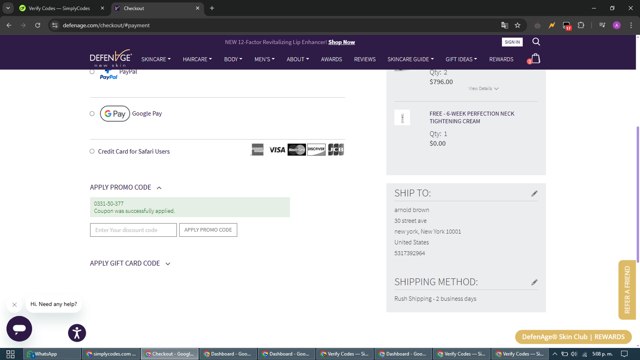Click the Apply Promo Code button
The image size is (640, 360).
click(208, 230)
